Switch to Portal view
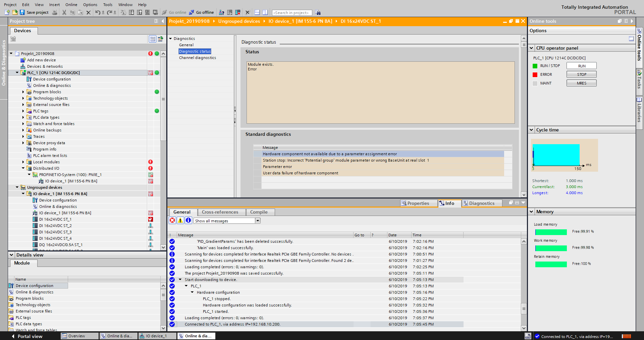This screenshot has height=340, width=644. [27, 336]
